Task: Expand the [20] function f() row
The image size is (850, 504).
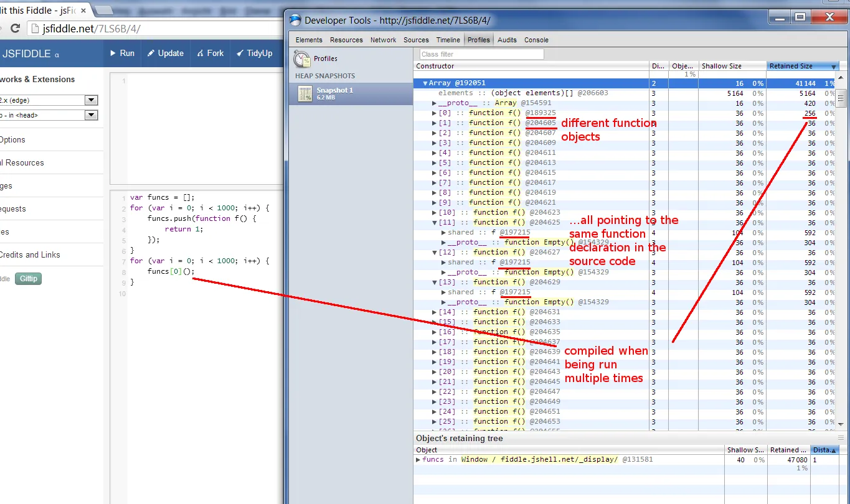Action: click(x=435, y=372)
